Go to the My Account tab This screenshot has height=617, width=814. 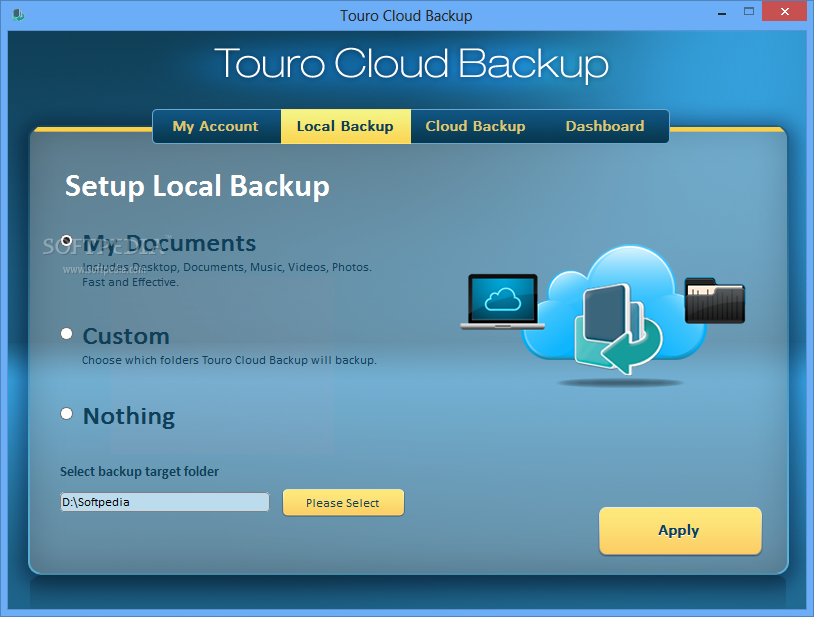pos(215,126)
